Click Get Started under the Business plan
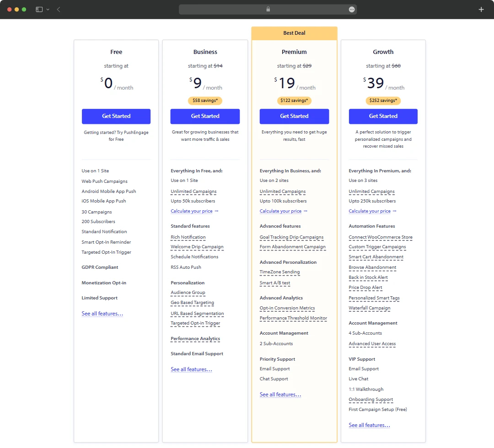The height and width of the screenshot is (448, 494). [205, 117]
